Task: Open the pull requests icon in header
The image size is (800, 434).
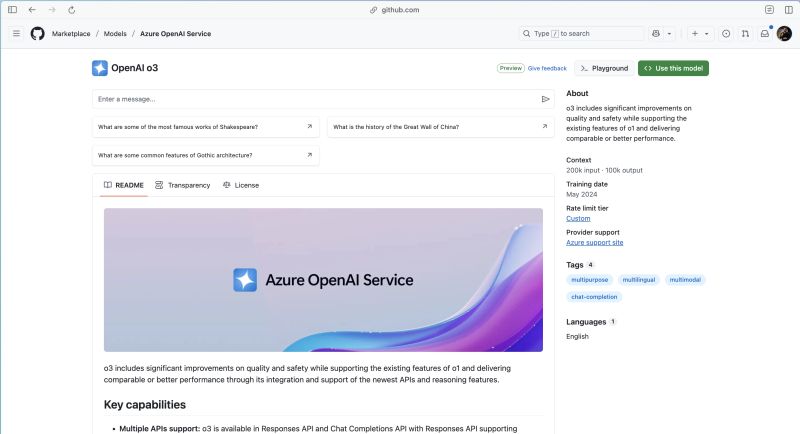Action: (745, 34)
